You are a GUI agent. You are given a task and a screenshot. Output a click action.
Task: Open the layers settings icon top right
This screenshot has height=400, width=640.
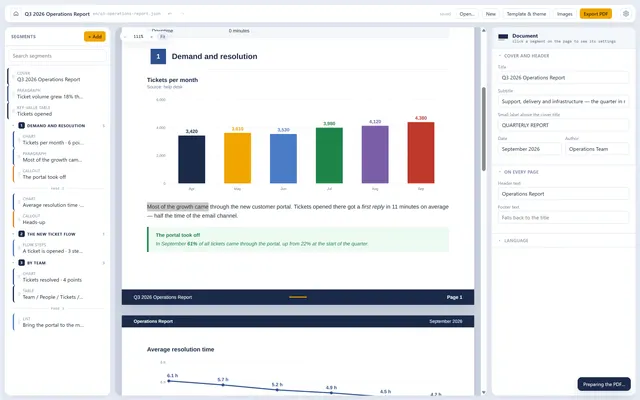626,14
